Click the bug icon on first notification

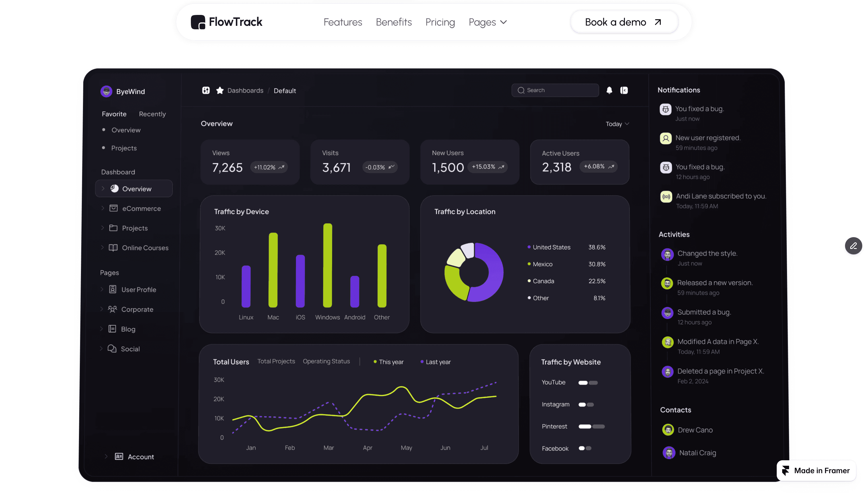coord(665,109)
